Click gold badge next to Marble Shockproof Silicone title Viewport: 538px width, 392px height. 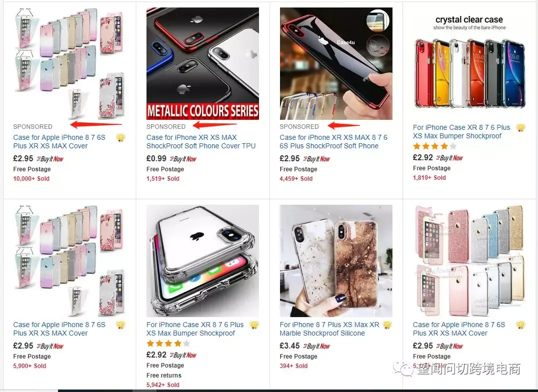387,325
